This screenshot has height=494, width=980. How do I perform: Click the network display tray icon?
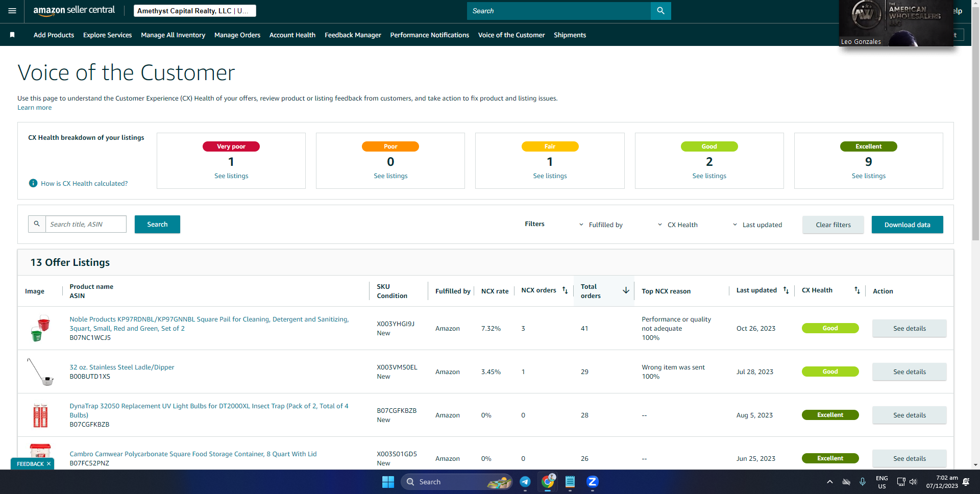coord(901,482)
